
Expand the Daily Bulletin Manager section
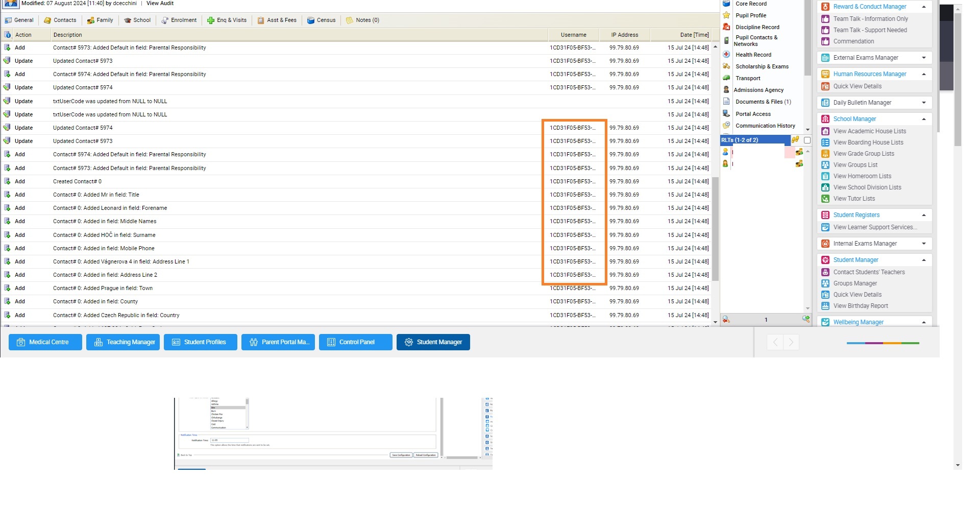click(923, 103)
